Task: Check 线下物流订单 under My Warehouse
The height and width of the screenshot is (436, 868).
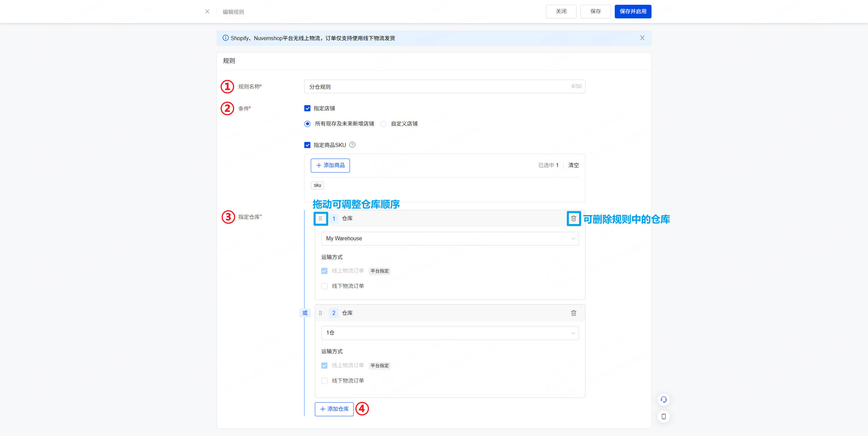Action: [324, 286]
